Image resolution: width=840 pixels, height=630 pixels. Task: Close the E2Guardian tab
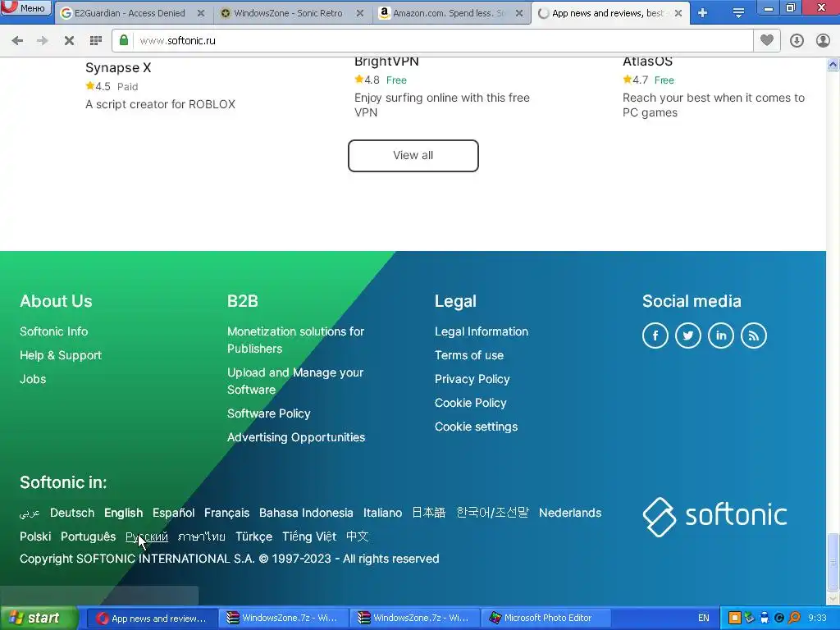click(201, 13)
